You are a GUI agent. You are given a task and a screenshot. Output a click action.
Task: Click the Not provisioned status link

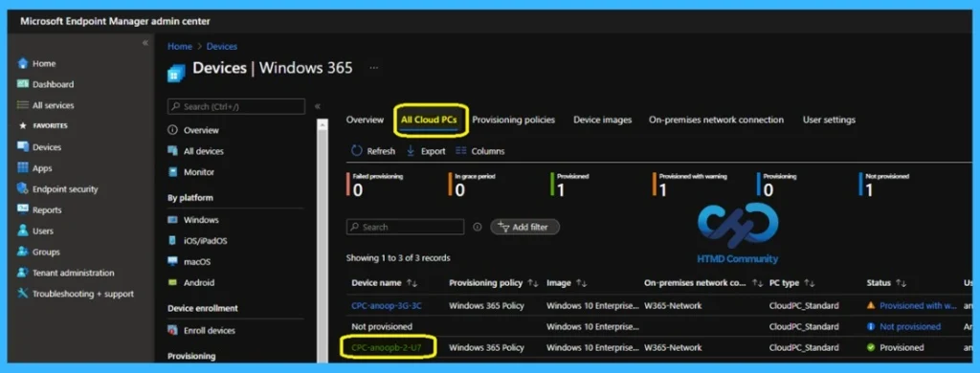[x=909, y=327]
